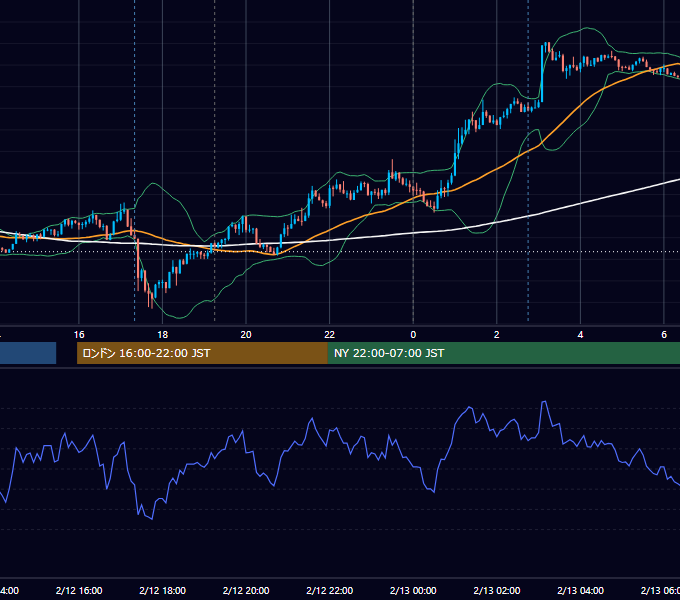Screen dimensions: 680x600
Task: Click hour label 6 on upper axis
Action: 664,335
